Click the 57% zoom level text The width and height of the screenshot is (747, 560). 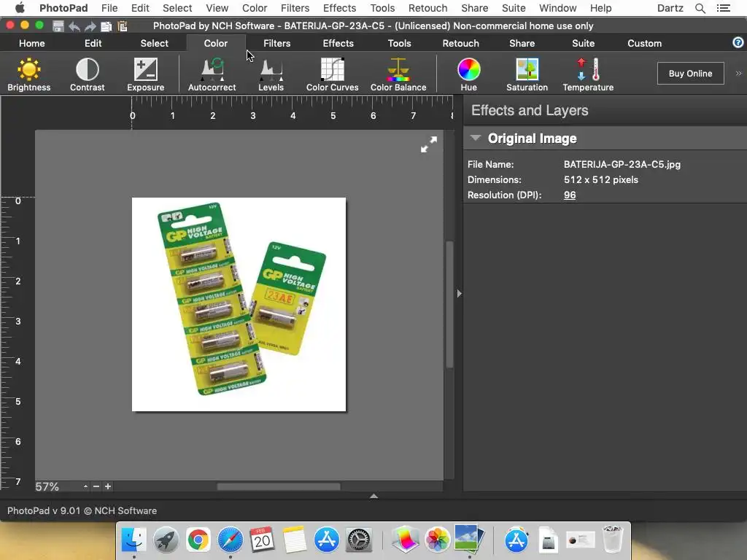pyautogui.click(x=47, y=486)
